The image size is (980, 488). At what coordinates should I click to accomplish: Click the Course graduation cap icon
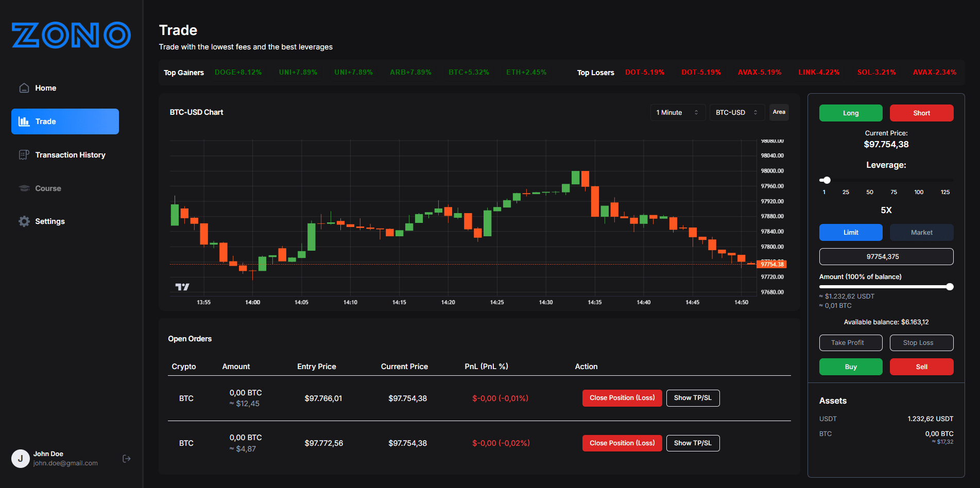(x=24, y=188)
